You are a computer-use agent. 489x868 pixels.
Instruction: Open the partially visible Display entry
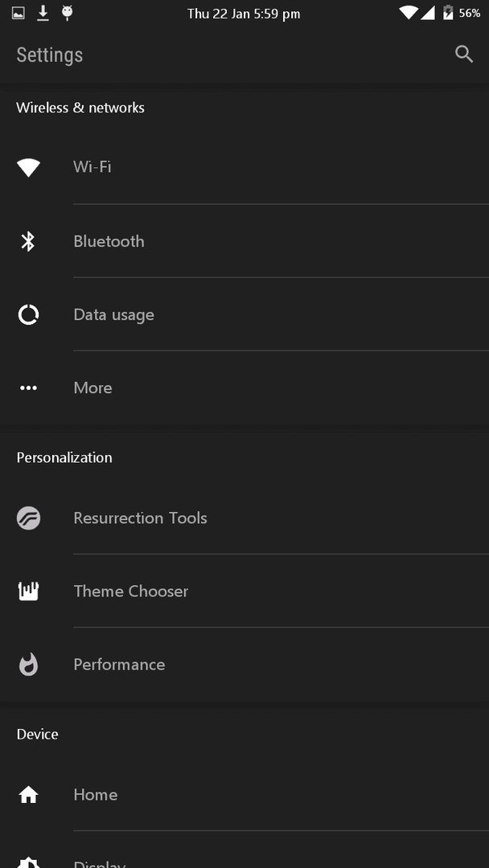244,850
